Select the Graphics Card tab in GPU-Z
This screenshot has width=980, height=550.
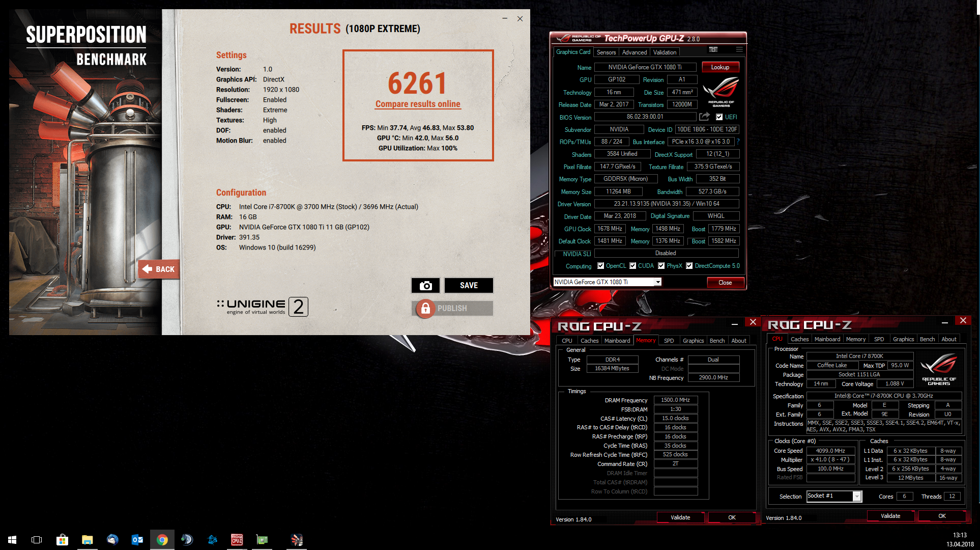tap(573, 52)
